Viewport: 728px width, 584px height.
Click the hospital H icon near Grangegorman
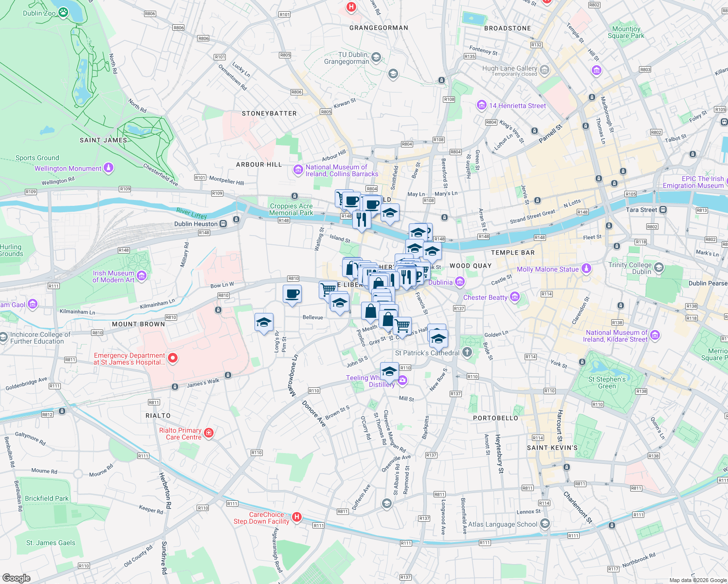tap(351, 7)
